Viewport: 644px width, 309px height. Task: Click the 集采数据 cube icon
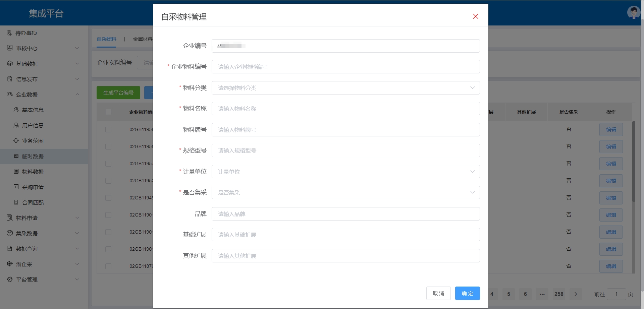point(10,233)
